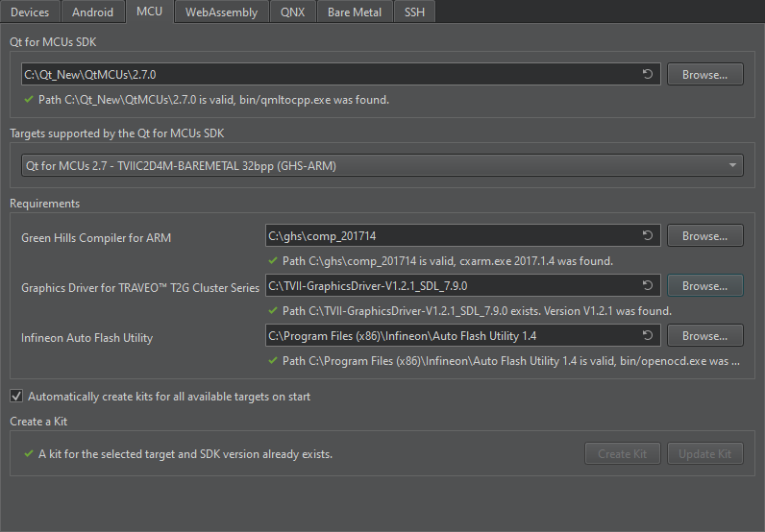Toggle automatically create kits on start
This screenshot has height=532, width=765.
[x=16, y=397]
